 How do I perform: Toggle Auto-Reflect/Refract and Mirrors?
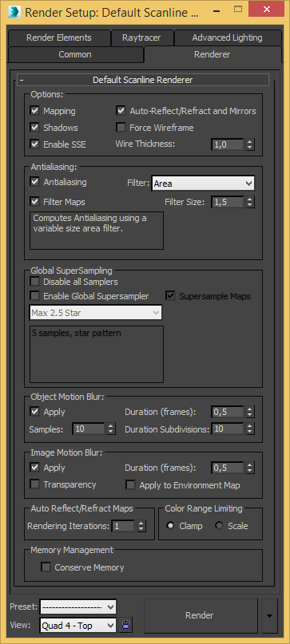pos(121,111)
